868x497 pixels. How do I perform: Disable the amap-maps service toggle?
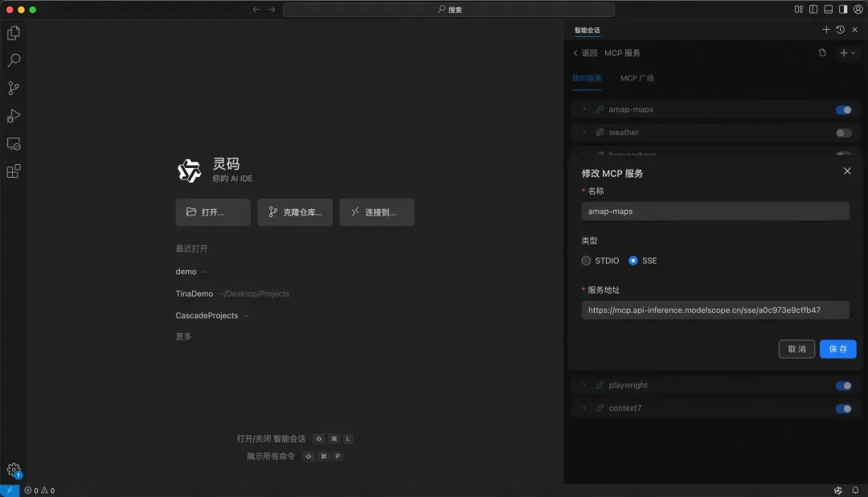click(844, 109)
